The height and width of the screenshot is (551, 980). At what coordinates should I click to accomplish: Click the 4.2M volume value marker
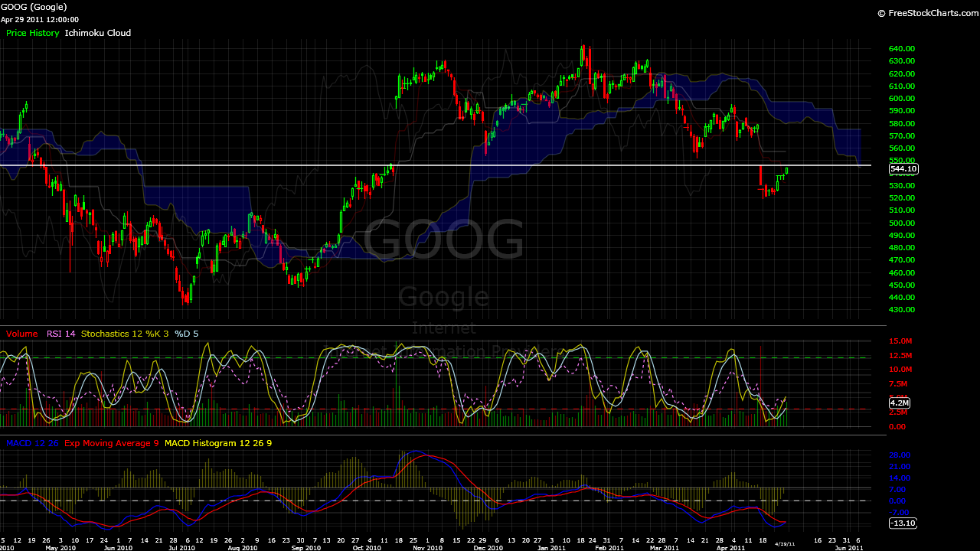coord(899,403)
